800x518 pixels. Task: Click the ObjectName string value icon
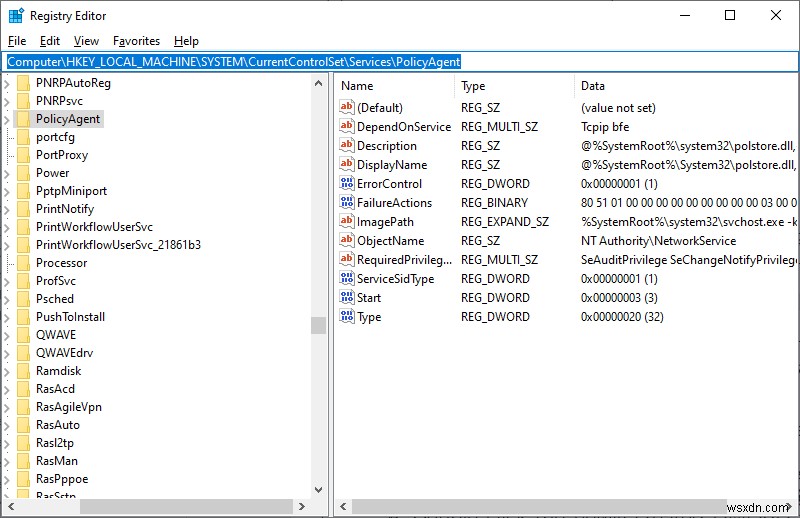[347, 240]
